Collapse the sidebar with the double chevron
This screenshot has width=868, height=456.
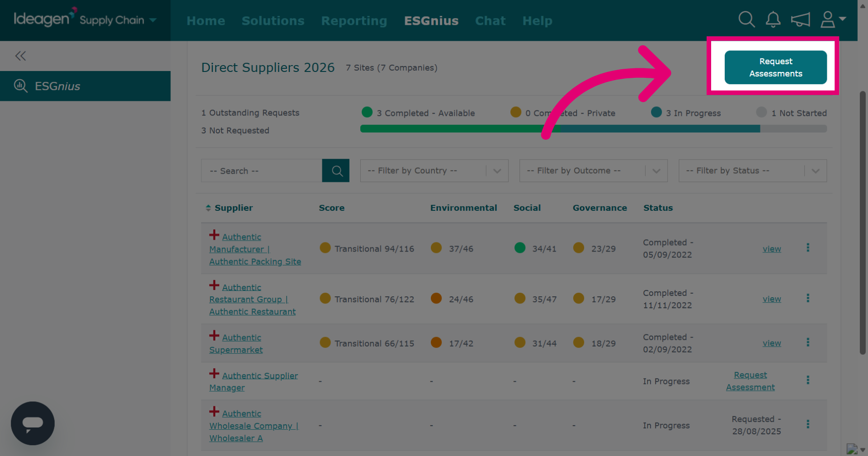[20, 56]
